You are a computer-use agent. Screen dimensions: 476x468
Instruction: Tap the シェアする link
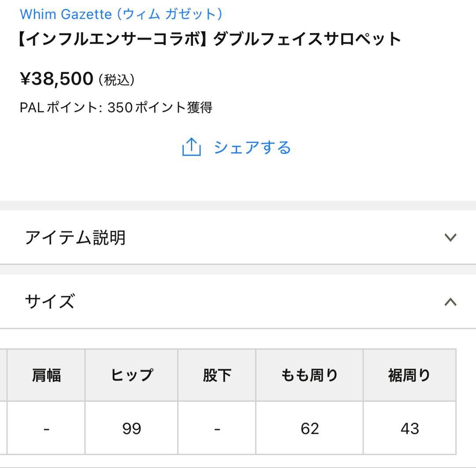point(252,148)
